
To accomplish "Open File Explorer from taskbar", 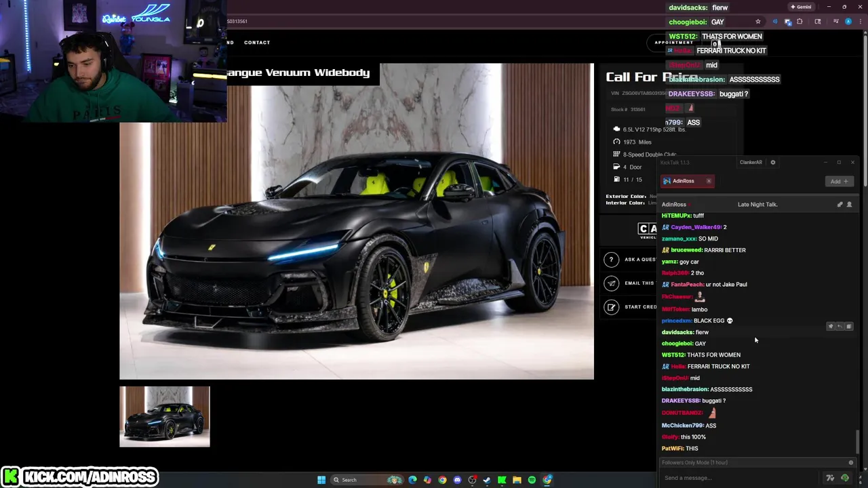I will (517, 480).
